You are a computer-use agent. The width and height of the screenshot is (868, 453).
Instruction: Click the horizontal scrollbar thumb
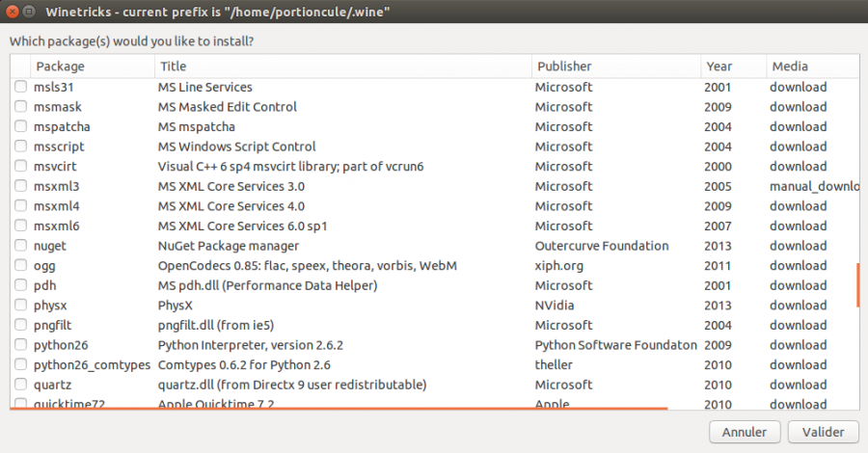tap(339, 409)
